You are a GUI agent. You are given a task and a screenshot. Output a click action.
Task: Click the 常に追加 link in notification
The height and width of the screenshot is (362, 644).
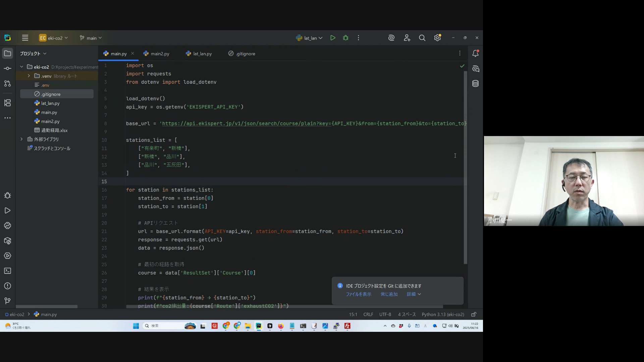(x=389, y=294)
